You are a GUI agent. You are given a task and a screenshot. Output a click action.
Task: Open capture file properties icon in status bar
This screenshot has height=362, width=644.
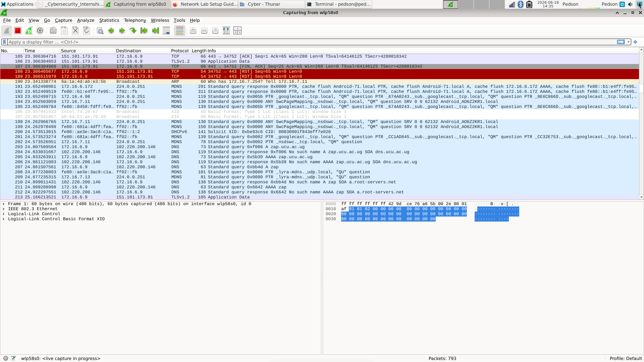[13, 358]
